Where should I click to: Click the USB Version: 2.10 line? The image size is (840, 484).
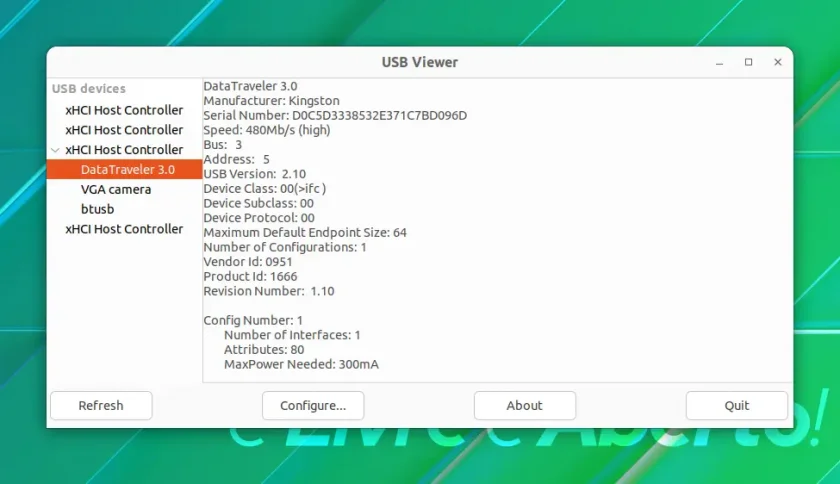tap(254, 174)
